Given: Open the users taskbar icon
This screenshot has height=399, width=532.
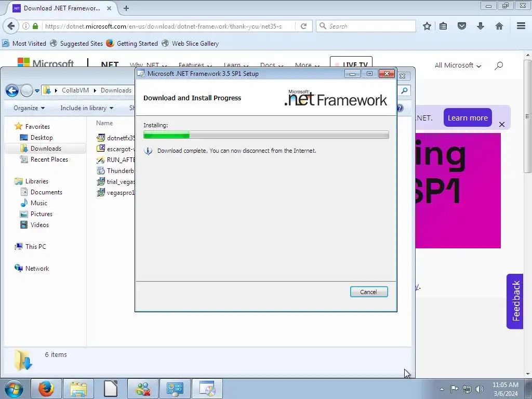Looking at the screenshot, I should 143,389.
